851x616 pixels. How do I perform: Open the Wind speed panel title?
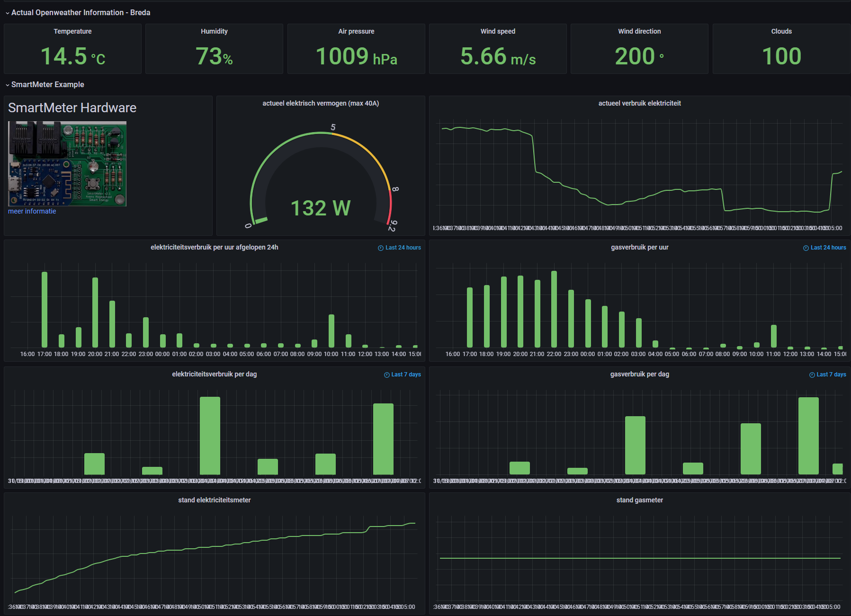click(x=498, y=31)
